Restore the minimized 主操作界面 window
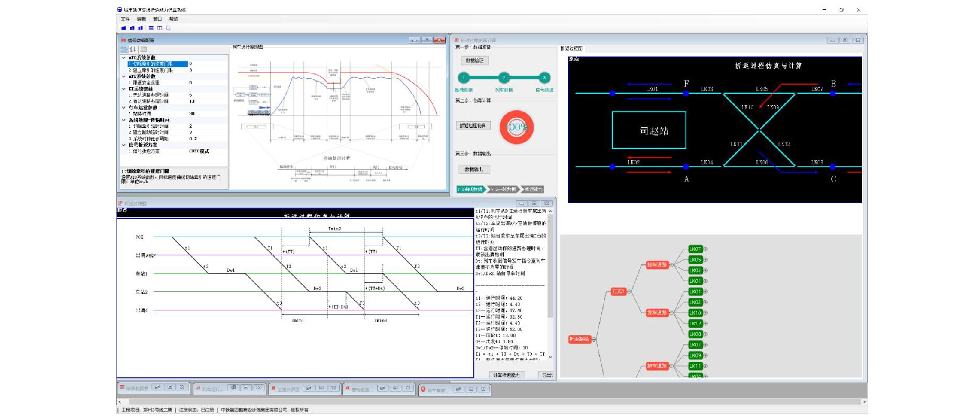This screenshot has height=417, width=980. pyautogui.click(x=308, y=388)
